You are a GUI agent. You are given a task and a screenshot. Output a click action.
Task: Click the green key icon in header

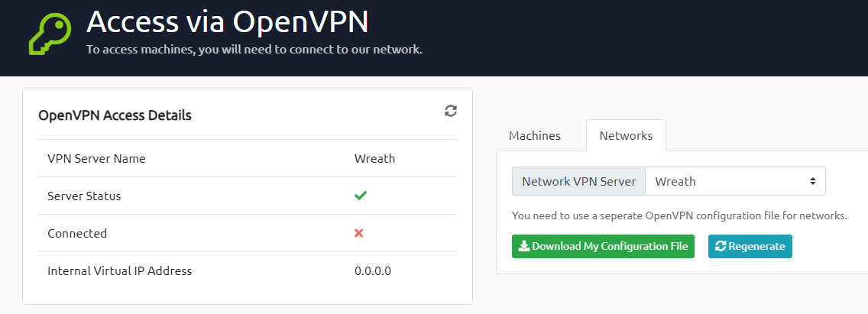click(x=50, y=34)
